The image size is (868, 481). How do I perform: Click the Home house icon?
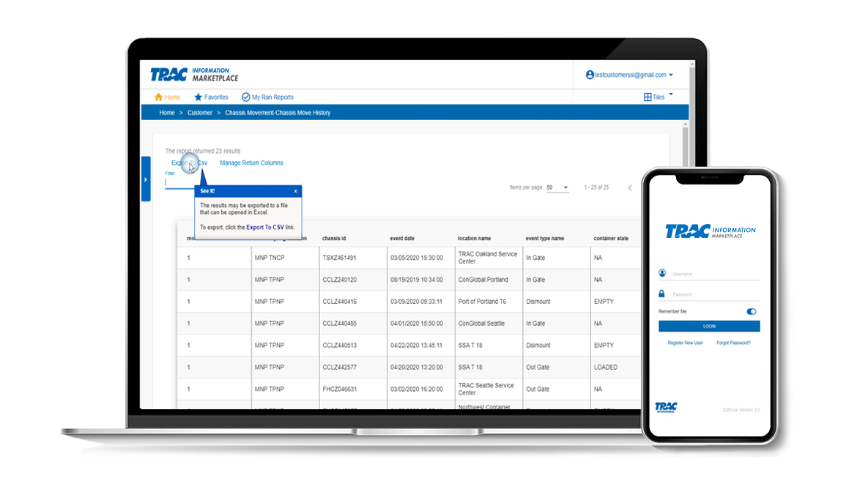pos(158,97)
